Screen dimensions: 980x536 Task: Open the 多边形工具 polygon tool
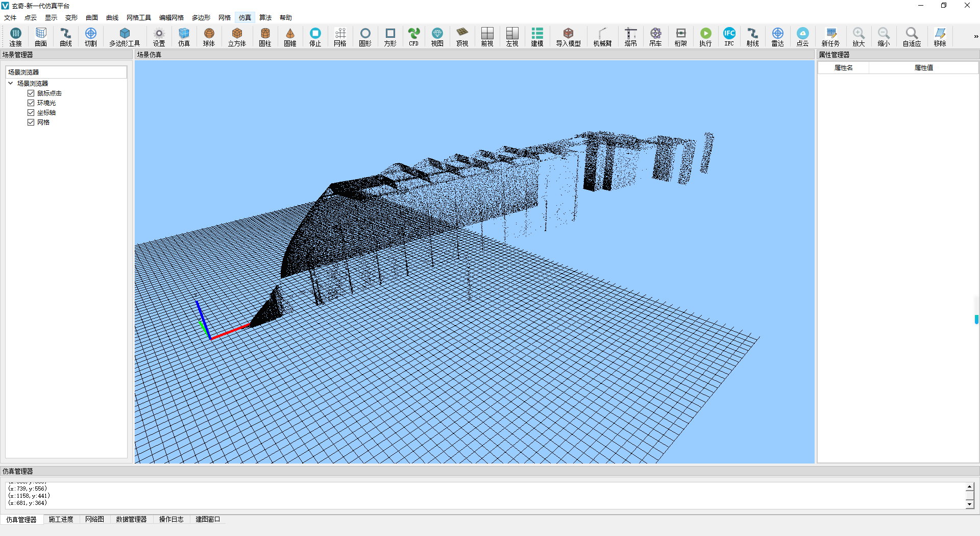point(125,37)
